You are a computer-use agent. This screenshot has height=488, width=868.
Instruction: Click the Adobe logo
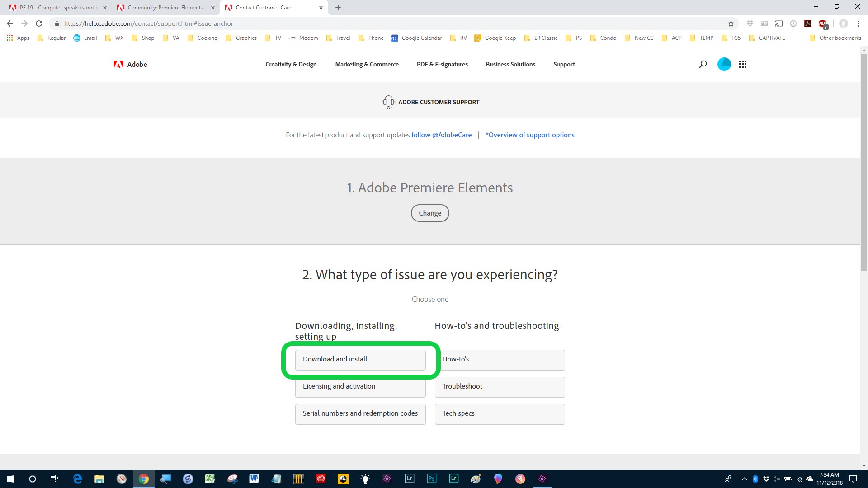click(x=130, y=65)
